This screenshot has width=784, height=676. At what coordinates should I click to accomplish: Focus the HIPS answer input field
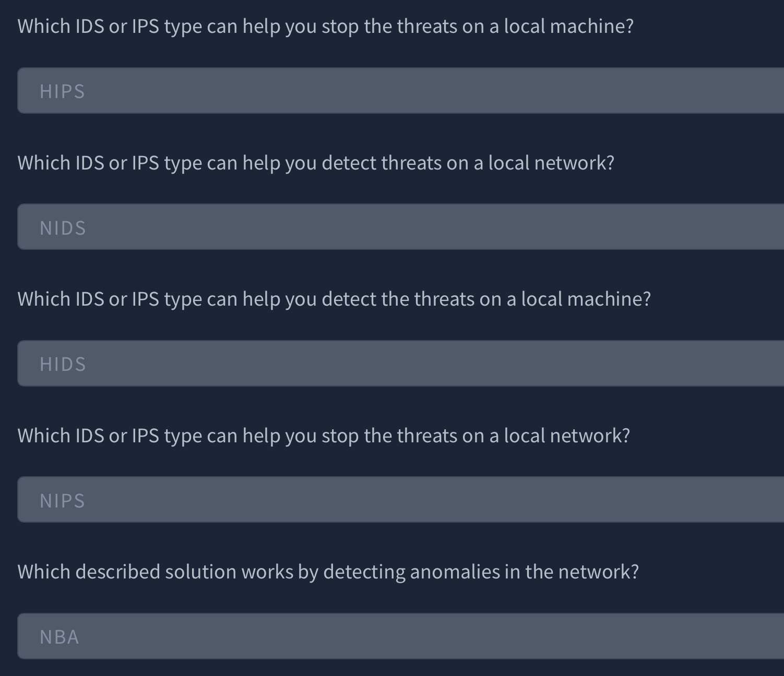[401, 91]
